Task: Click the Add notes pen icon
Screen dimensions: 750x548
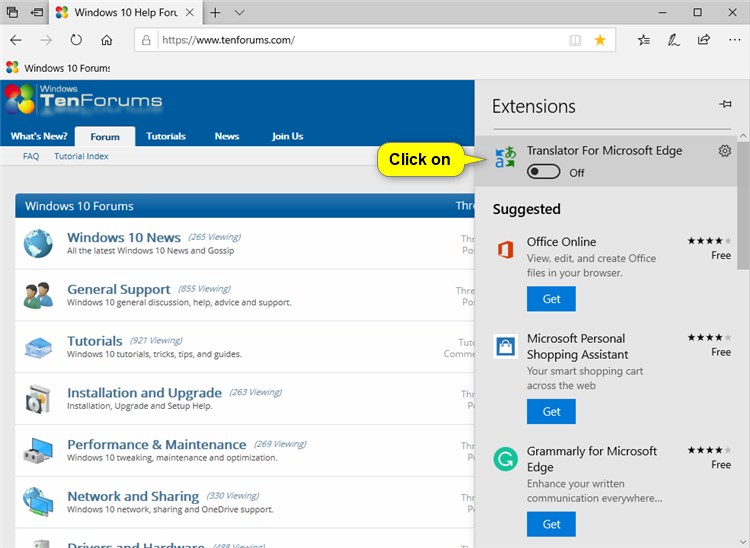Action: tap(673, 40)
